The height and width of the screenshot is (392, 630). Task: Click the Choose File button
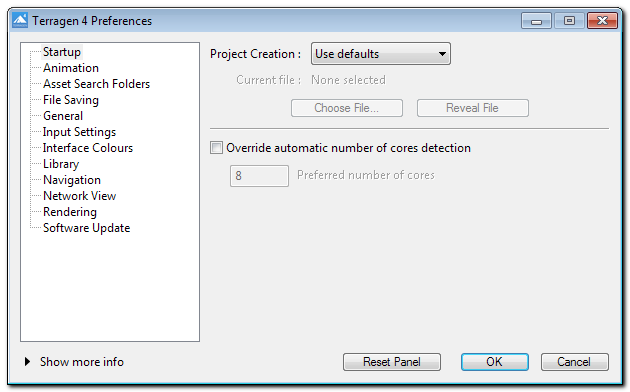point(347,108)
